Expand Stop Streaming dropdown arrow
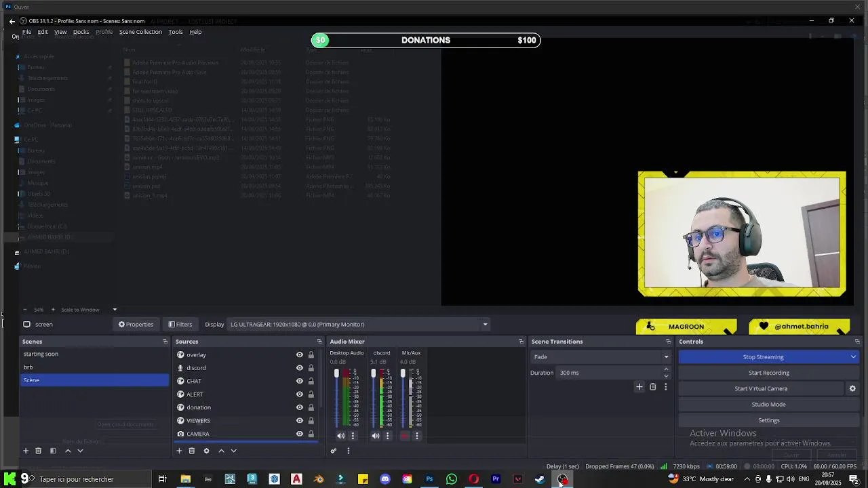The height and width of the screenshot is (488, 868). point(853,357)
